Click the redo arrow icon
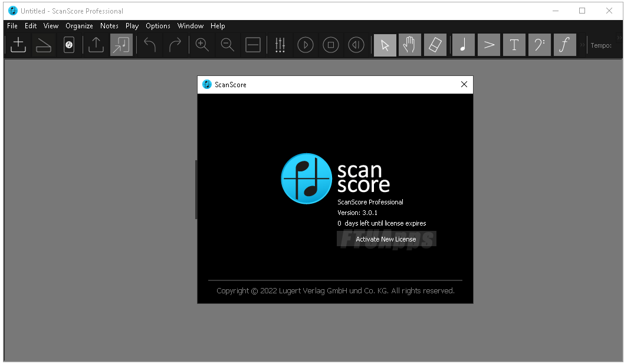The height and width of the screenshot is (364, 624). click(175, 45)
